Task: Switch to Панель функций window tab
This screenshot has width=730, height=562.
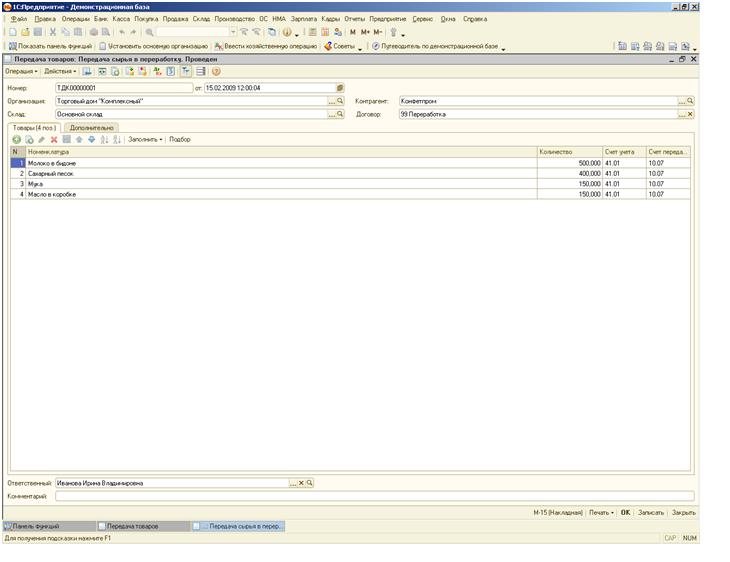Action: [x=49, y=526]
